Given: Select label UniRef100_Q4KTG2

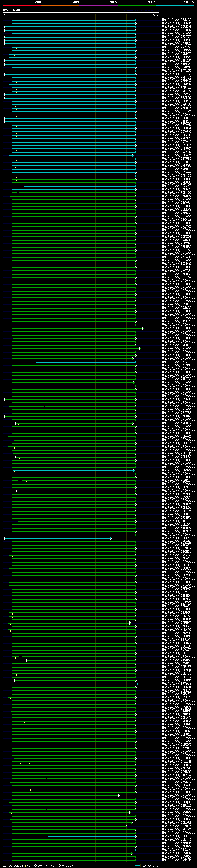Looking at the screenshot, I should coord(177,379).
